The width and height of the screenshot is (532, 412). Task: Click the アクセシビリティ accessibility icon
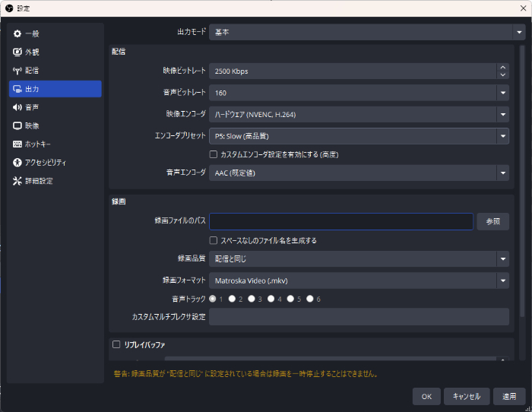(17, 163)
